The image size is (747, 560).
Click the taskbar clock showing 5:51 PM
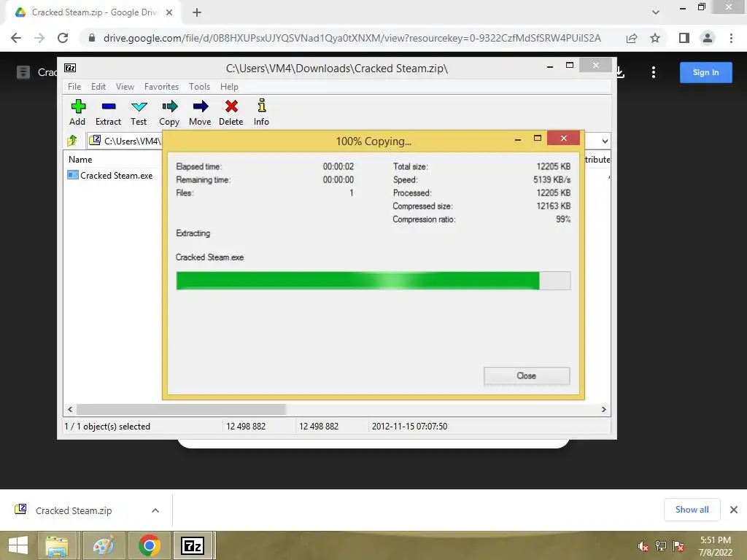coord(715,546)
